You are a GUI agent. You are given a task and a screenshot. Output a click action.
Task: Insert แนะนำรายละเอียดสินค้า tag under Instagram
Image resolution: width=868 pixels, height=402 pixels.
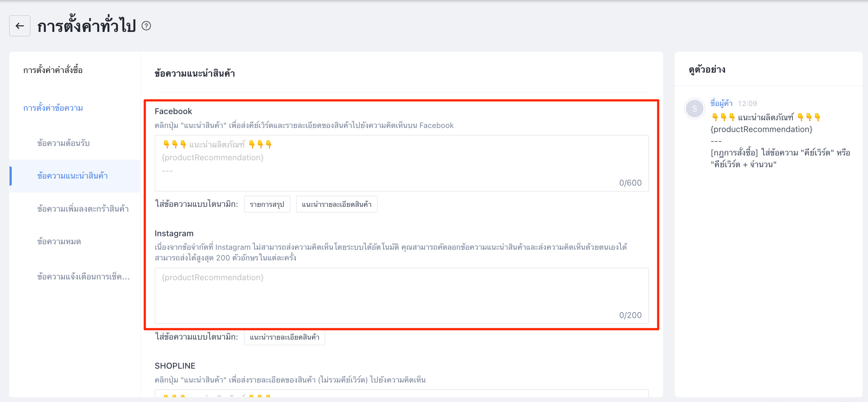[x=284, y=337]
